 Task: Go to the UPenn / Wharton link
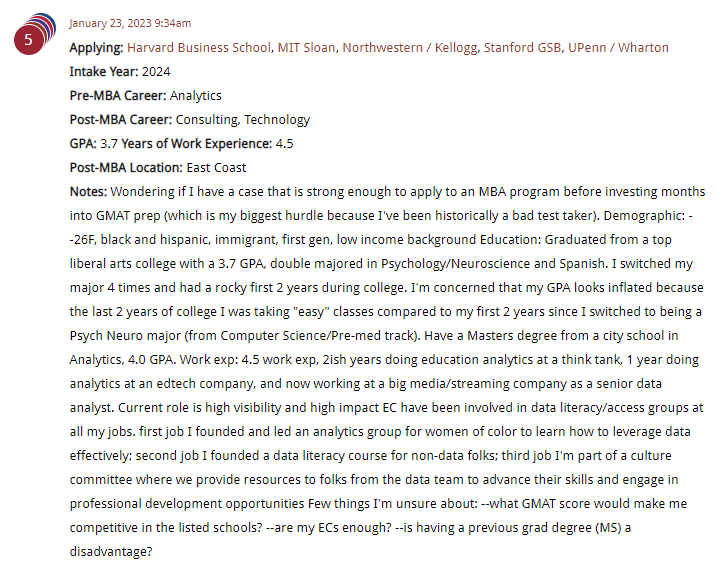point(618,48)
